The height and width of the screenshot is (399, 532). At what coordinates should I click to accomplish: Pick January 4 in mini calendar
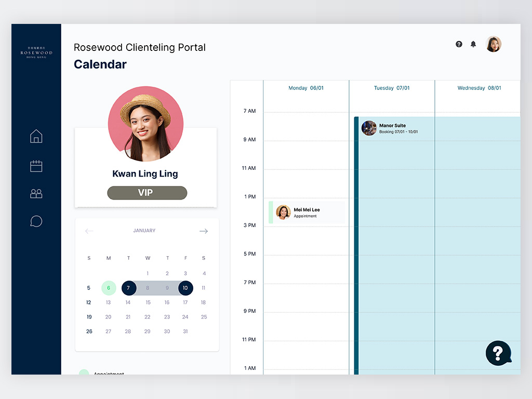tap(204, 273)
